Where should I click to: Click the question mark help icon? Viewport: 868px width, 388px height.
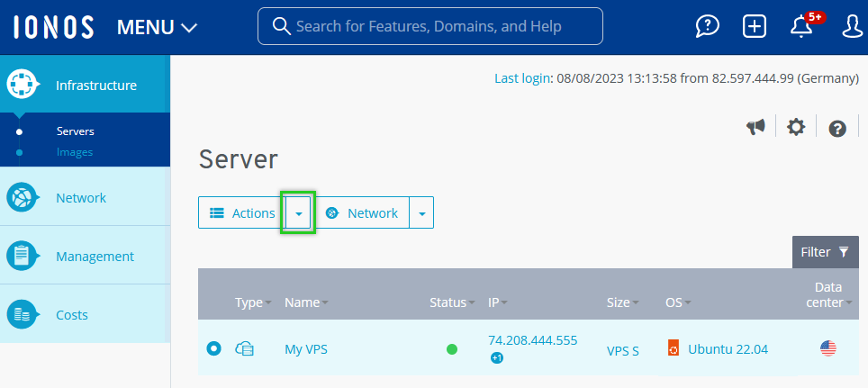point(837,129)
